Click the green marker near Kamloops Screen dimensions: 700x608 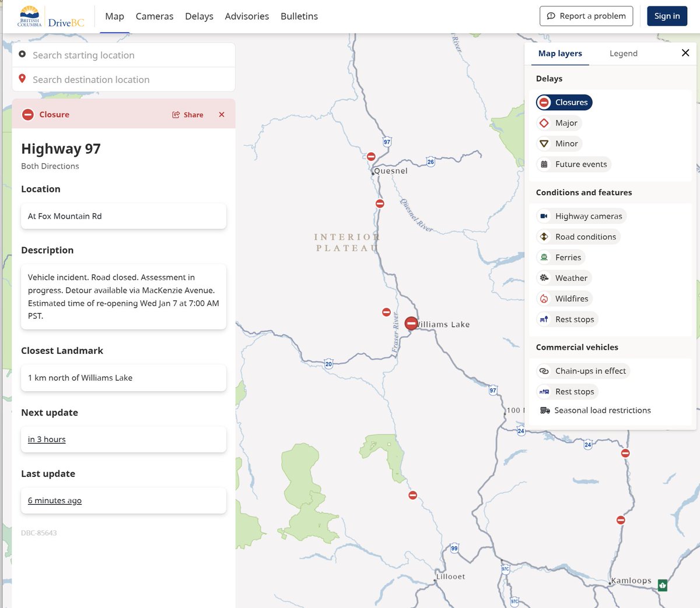tap(663, 585)
